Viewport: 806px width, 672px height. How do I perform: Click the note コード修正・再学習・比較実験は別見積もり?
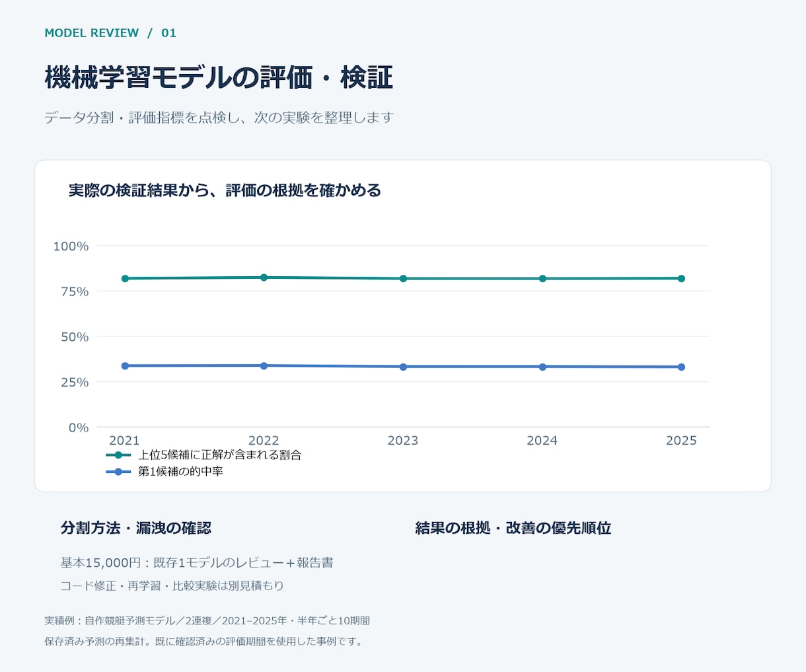(172, 585)
